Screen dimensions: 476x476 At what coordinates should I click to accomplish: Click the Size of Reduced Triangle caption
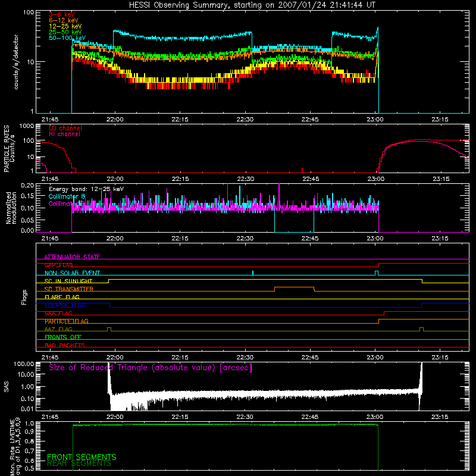pyautogui.click(x=151, y=368)
